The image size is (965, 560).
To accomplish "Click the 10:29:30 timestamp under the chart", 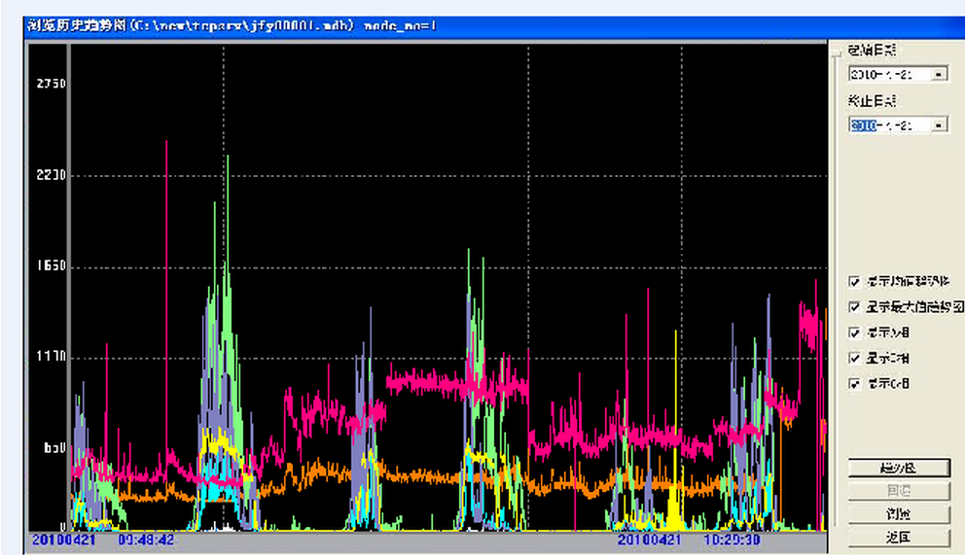I will click(x=731, y=538).
